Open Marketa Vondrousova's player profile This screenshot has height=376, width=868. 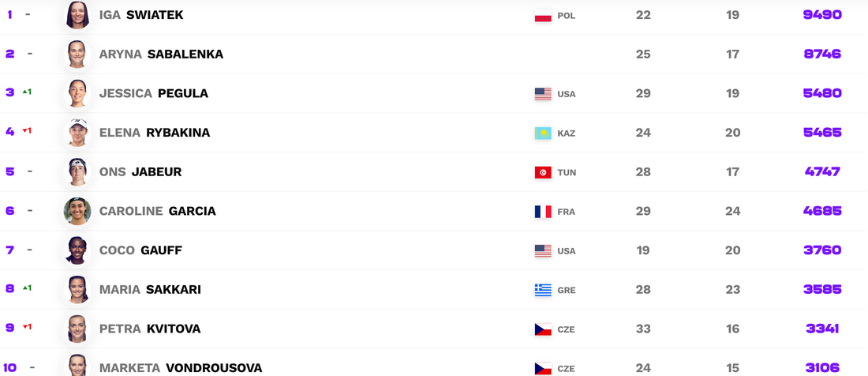(181, 368)
